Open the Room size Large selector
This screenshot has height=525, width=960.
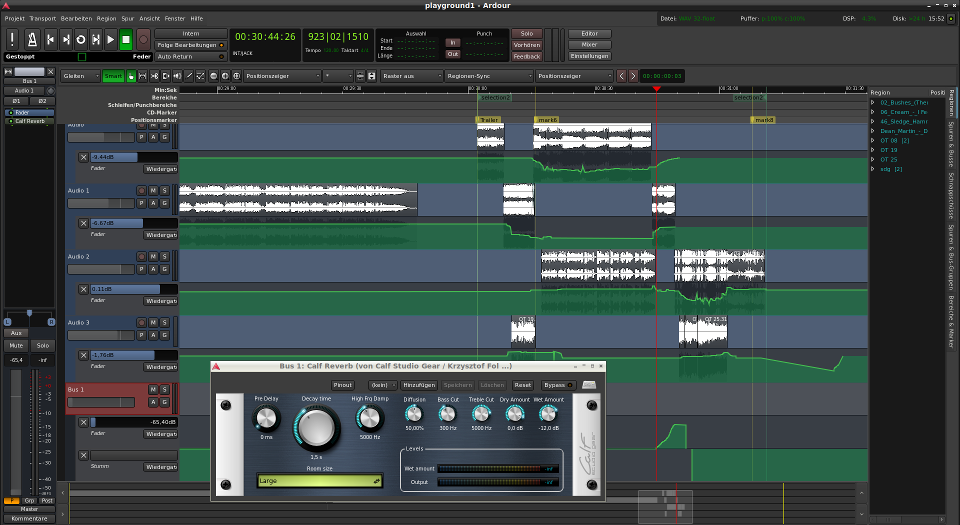pyautogui.click(x=320, y=481)
